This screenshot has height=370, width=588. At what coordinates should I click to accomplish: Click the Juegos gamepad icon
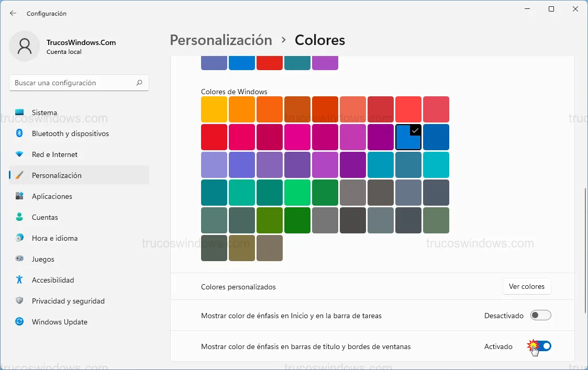pyautogui.click(x=19, y=259)
